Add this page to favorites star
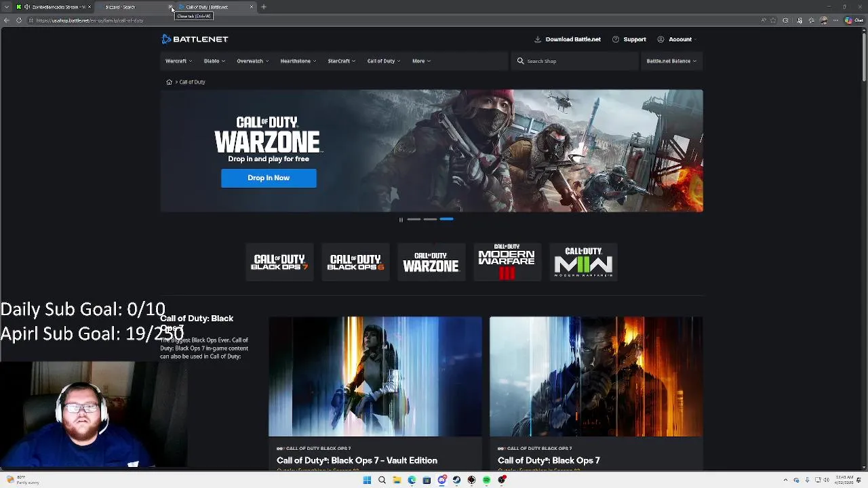The height and width of the screenshot is (488, 868). (774, 20)
